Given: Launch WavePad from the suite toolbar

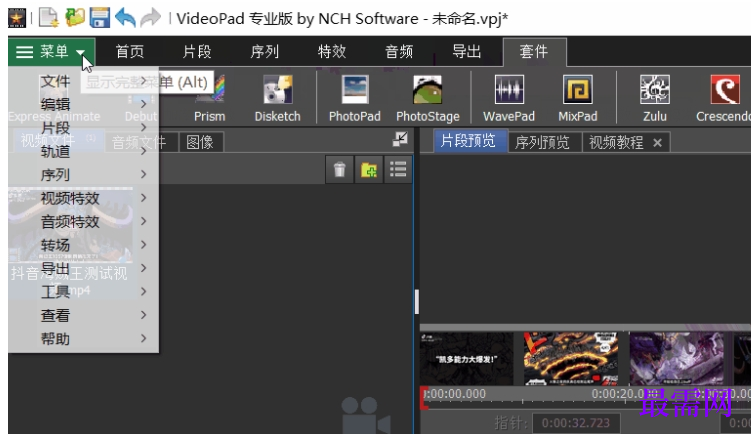Looking at the screenshot, I should (x=509, y=99).
